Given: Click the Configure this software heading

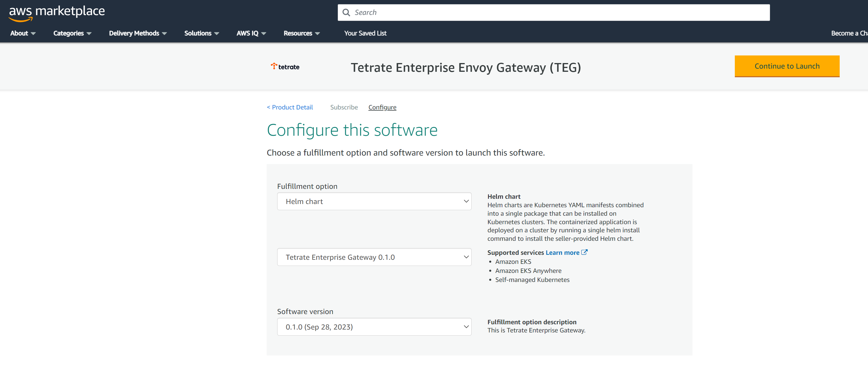Looking at the screenshot, I should point(352,130).
